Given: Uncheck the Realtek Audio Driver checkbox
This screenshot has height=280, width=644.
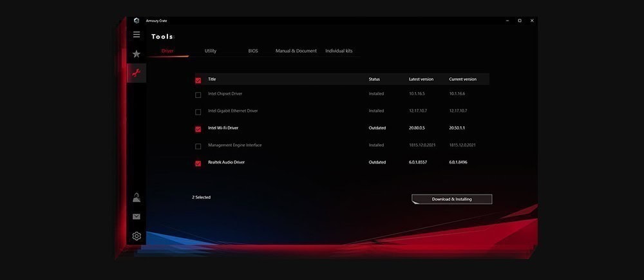Looking at the screenshot, I should (x=198, y=163).
